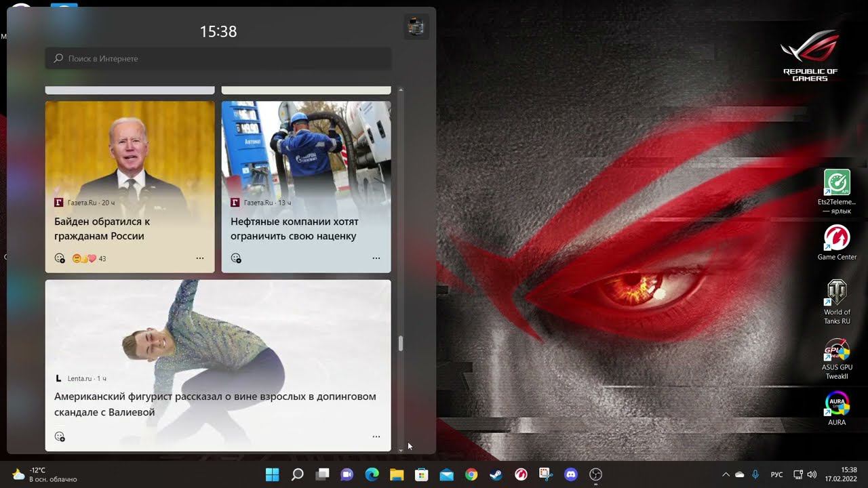Add reaction to the figure skater card
The width and height of the screenshot is (868, 488).
coord(60,437)
